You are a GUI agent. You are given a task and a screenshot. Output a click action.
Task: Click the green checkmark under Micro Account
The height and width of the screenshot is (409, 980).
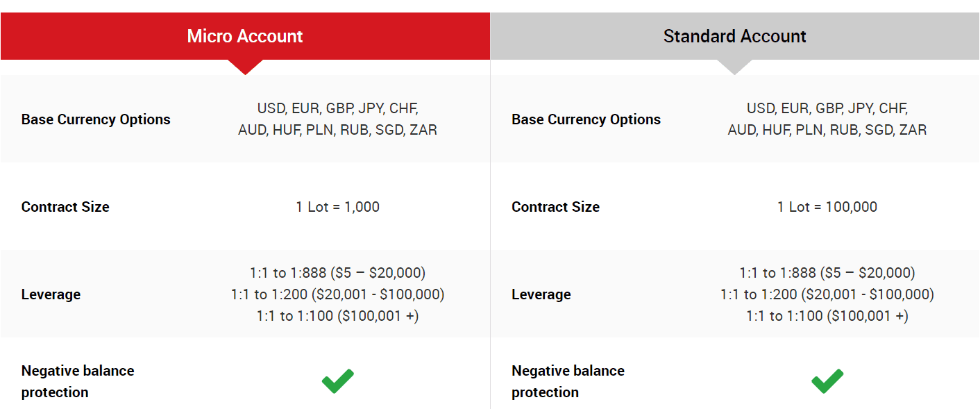point(338,381)
